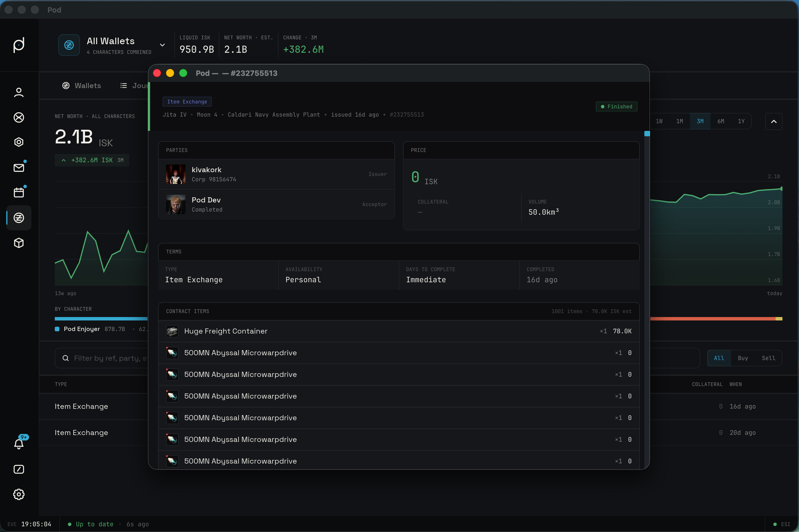Click the contract ID #232755513 in header
Image resolution: width=799 pixels, height=532 pixels.
click(406, 115)
